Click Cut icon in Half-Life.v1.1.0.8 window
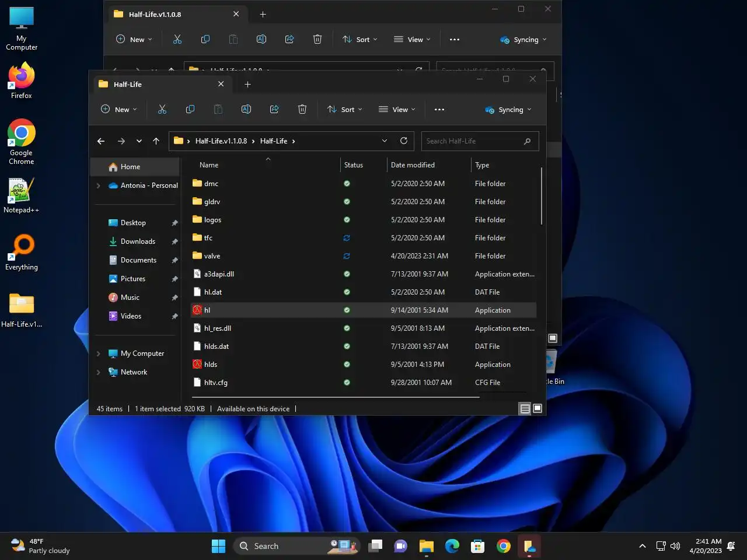 [x=177, y=39]
